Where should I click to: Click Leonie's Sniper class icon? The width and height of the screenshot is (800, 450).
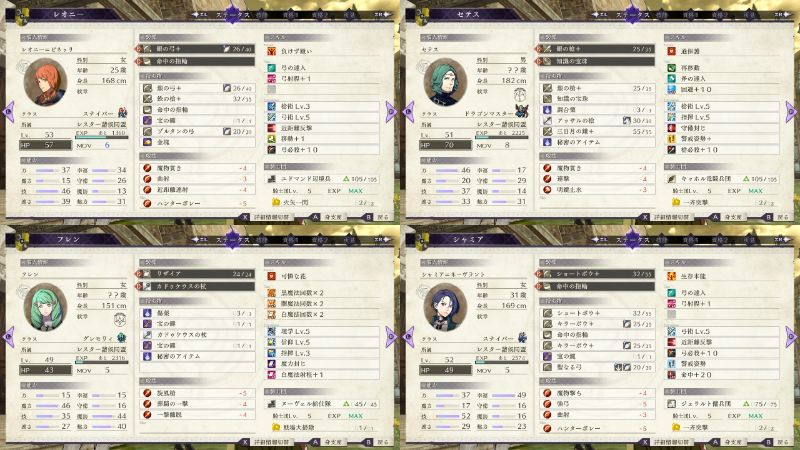coord(122,113)
